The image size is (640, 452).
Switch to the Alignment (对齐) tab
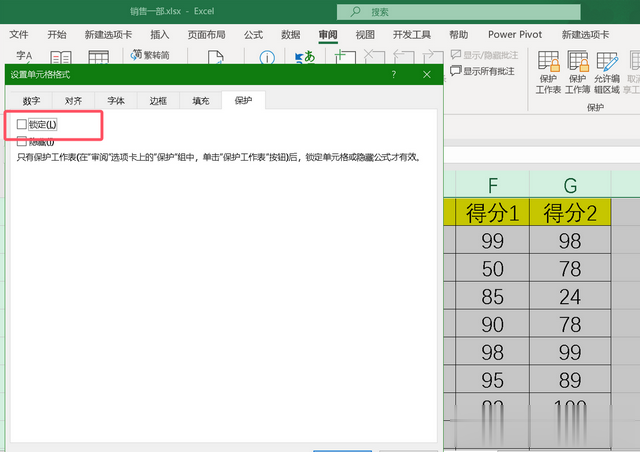pos(73,101)
